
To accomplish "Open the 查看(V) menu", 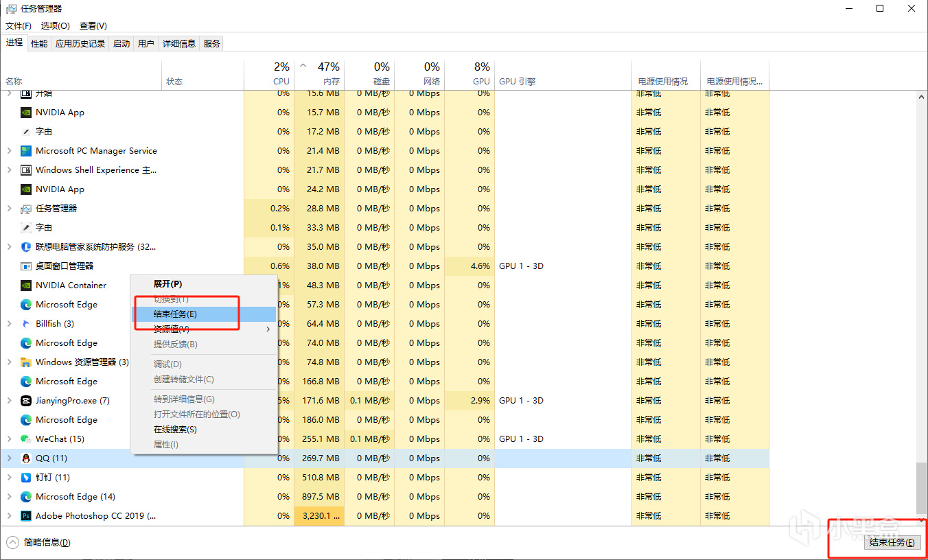I will click(x=93, y=26).
